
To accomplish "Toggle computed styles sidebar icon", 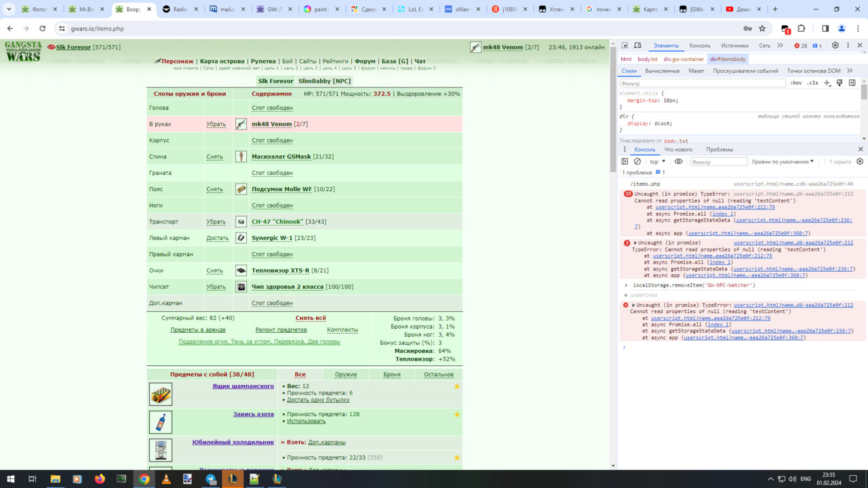I will pyautogui.click(x=852, y=83).
